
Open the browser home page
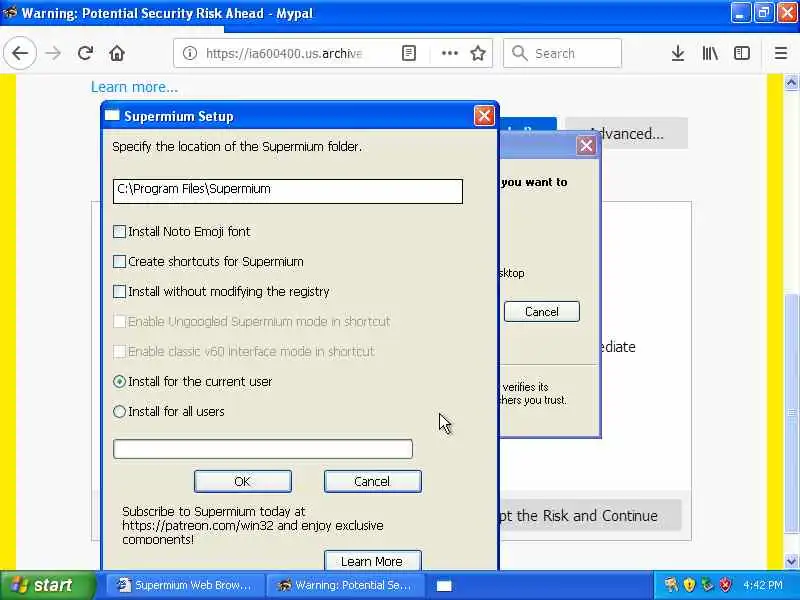point(117,53)
